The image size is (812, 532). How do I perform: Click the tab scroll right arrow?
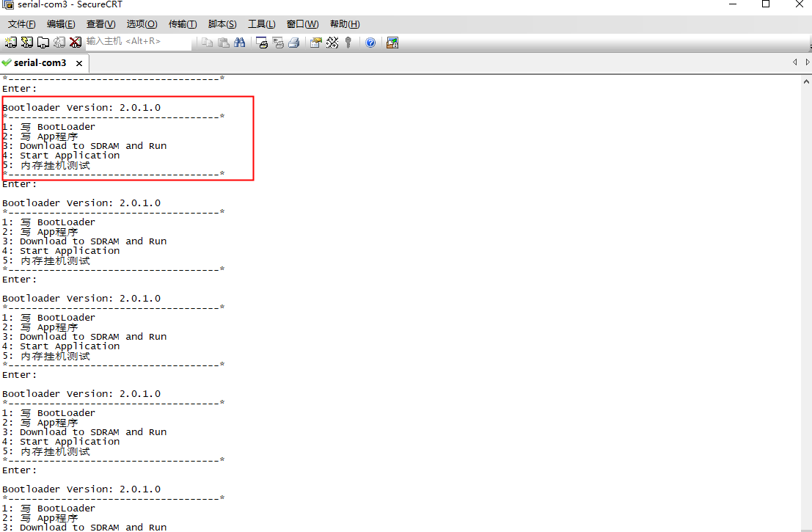tap(808, 62)
